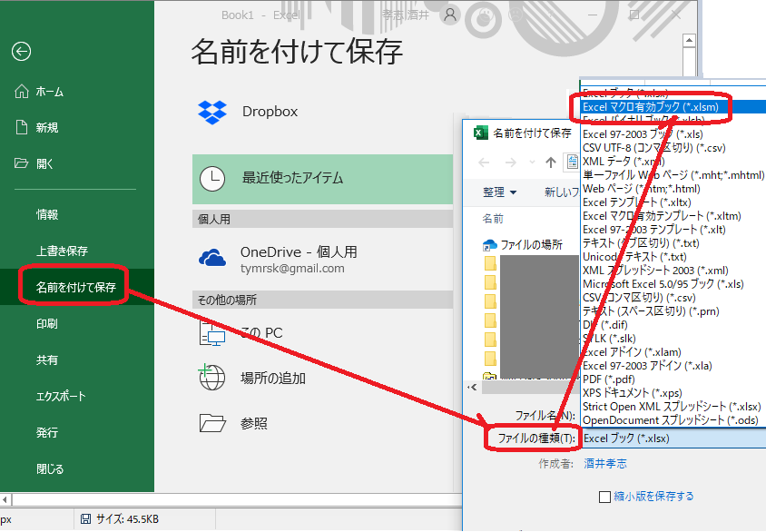Click the Dropbox logo icon
The height and width of the screenshot is (532, 766).
212,112
